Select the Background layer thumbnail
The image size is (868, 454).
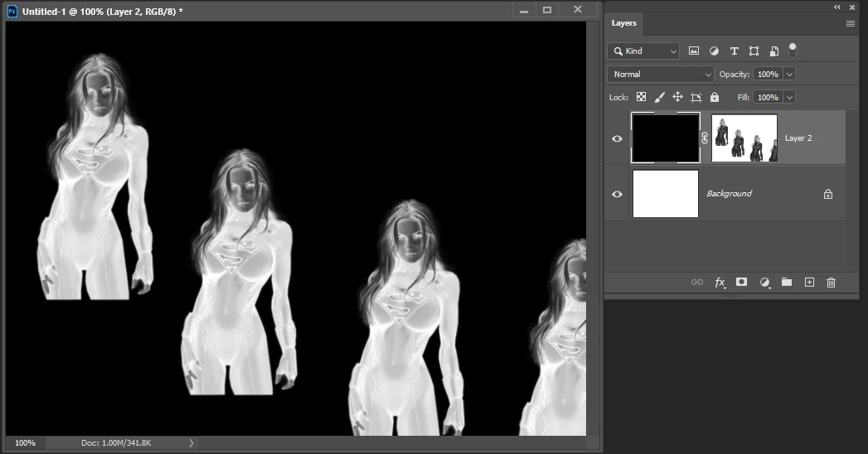pyautogui.click(x=666, y=194)
